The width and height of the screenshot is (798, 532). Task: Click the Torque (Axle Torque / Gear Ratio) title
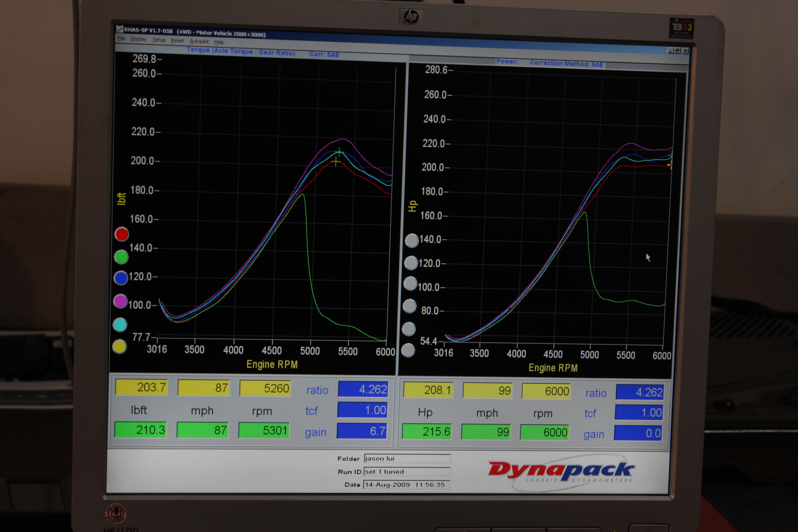tap(242, 51)
